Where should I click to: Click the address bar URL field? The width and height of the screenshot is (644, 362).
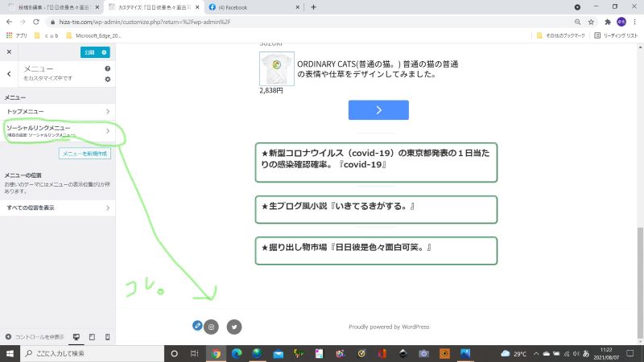tap(308, 23)
